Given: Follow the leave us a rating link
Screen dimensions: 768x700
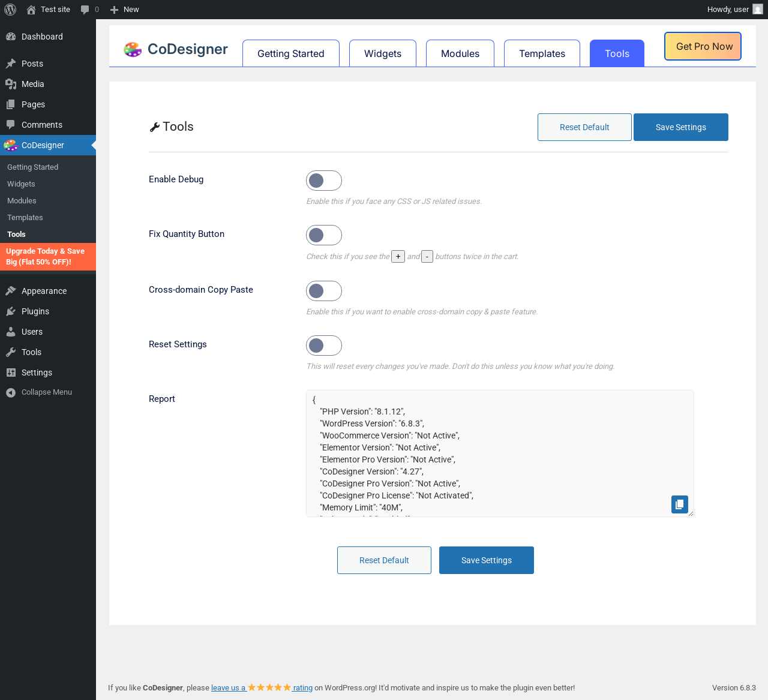Looking at the screenshot, I should tap(262, 688).
